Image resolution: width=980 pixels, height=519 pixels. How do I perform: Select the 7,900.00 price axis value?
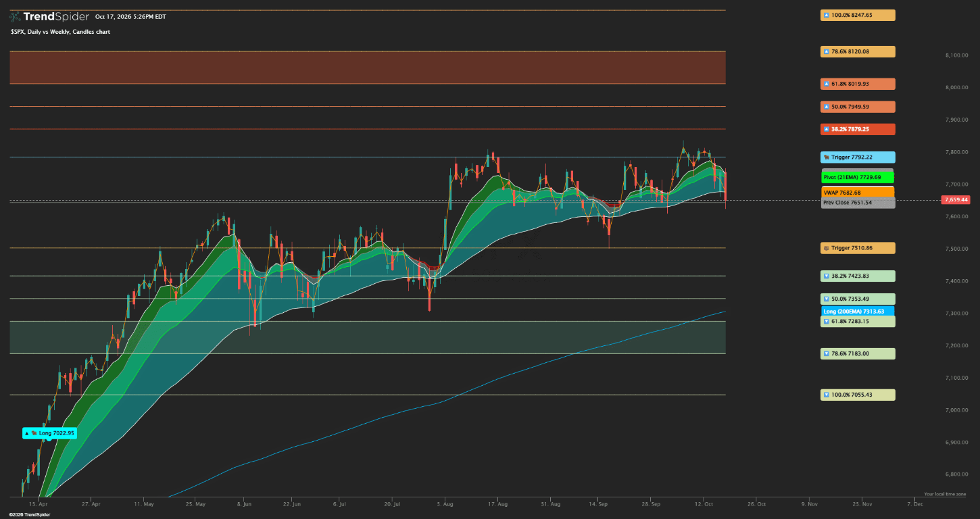(x=956, y=120)
